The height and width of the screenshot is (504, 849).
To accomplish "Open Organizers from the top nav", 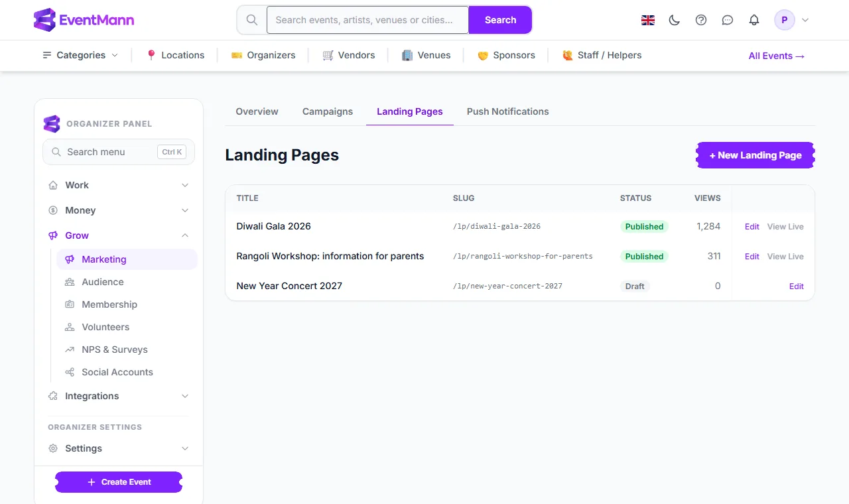I will [x=263, y=55].
